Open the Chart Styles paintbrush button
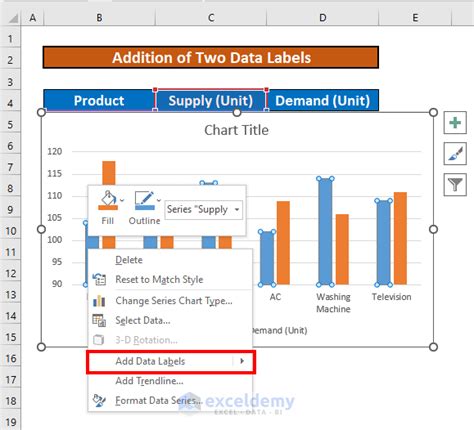474x430 pixels. pyautogui.click(x=455, y=153)
